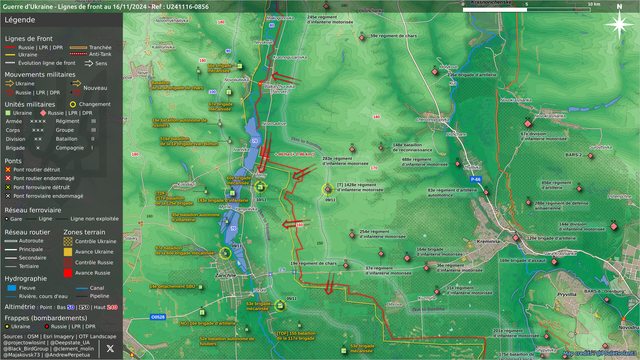
Task: Click the yellow Changement circle in the legend
Action: click(x=73, y=104)
